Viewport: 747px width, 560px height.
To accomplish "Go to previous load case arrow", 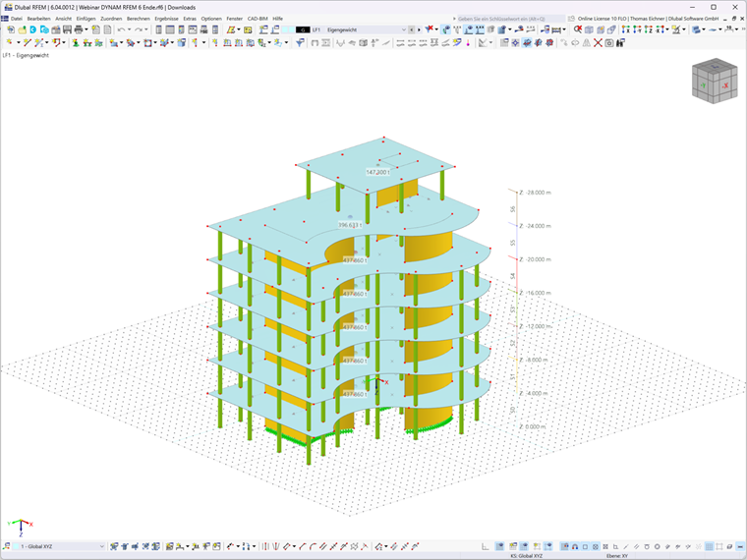I will click(x=412, y=29).
